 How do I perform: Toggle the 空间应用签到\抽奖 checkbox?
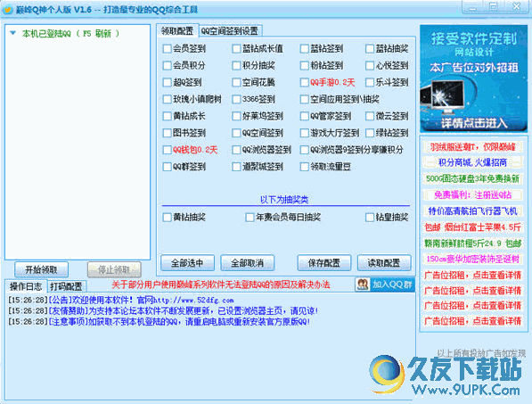point(305,99)
